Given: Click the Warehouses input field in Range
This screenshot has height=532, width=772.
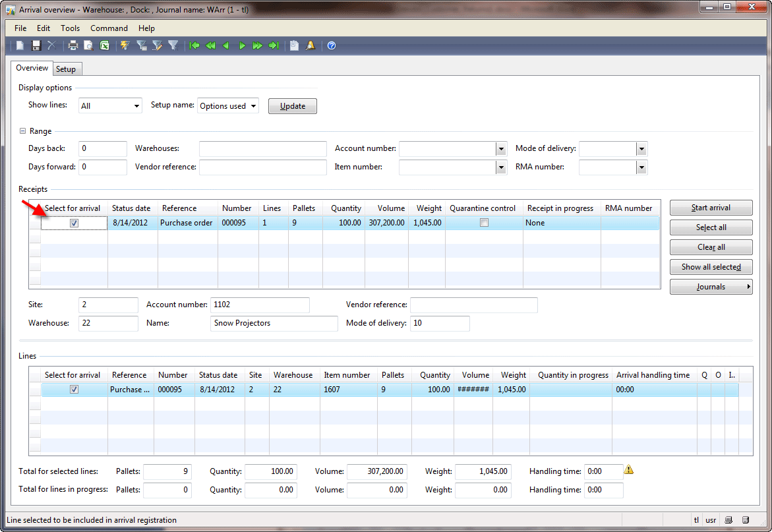Looking at the screenshot, I should click(x=263, y=148).
